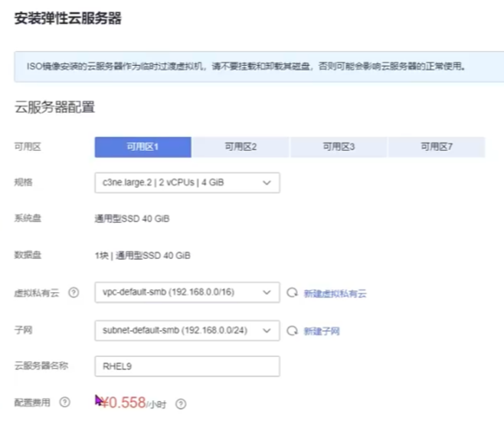Choose availability zone 可用区7
Image resolution: width=504 pixels, height=430 pixels.
[437, 146]
